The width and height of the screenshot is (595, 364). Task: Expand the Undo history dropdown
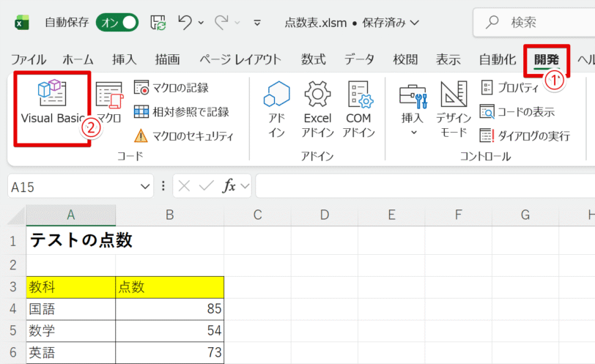(201, 23)
